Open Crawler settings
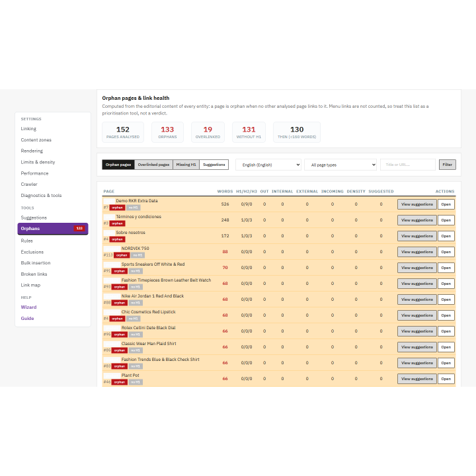The image size is (476, 476). tap(29, 184)
